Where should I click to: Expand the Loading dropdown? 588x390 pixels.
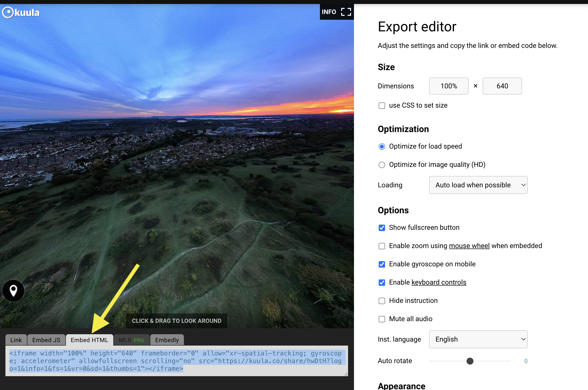478,185
